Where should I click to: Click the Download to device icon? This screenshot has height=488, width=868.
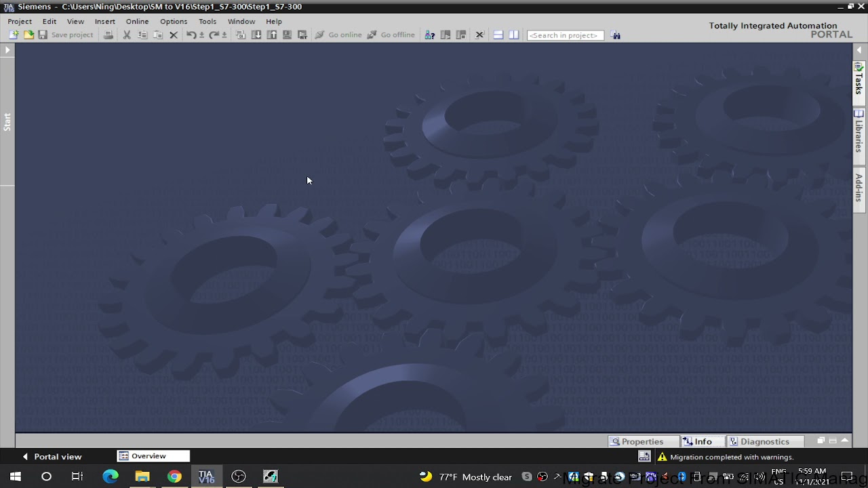click(x=256, y=35)
